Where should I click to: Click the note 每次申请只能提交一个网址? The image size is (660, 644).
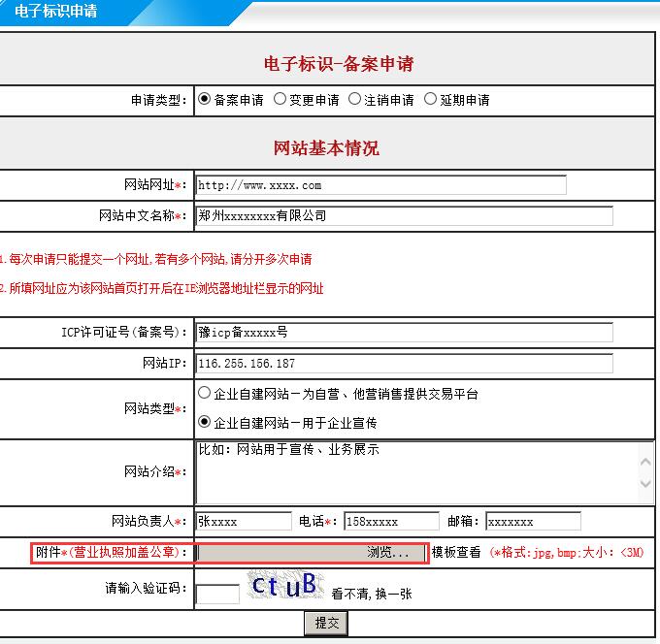pos(155,259)
